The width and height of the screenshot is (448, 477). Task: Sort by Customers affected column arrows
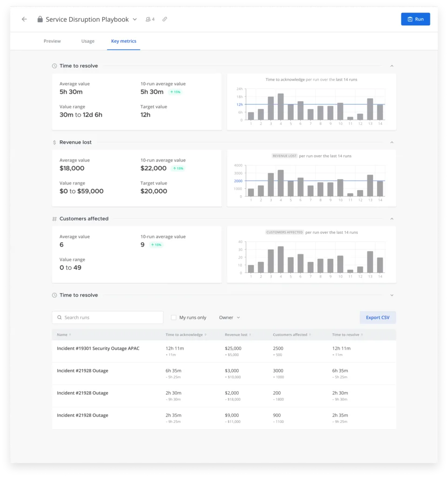coord(310,334)
